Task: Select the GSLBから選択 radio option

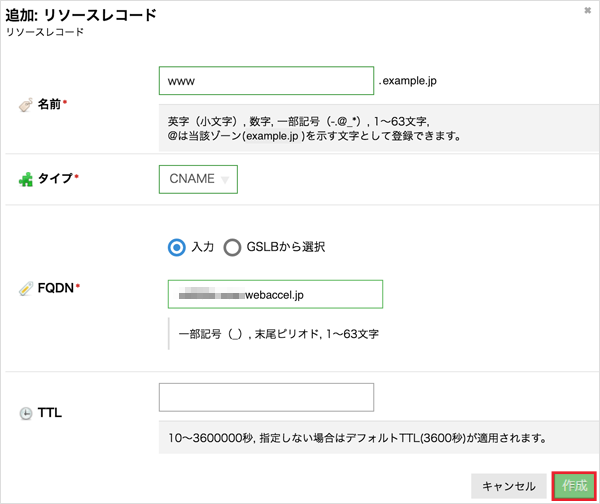Action: [x=233, y=247]
